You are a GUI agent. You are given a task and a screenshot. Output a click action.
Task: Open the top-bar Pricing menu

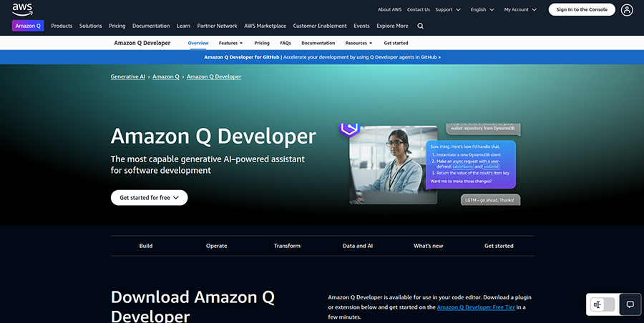click(x=117, y=26)
